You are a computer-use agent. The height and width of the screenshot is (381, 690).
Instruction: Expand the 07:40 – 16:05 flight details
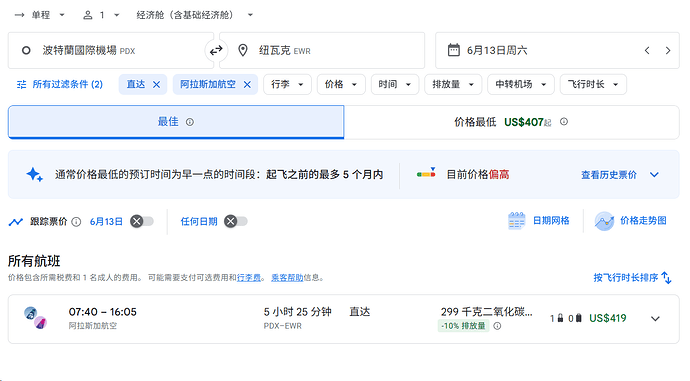[x=655, y=319]
